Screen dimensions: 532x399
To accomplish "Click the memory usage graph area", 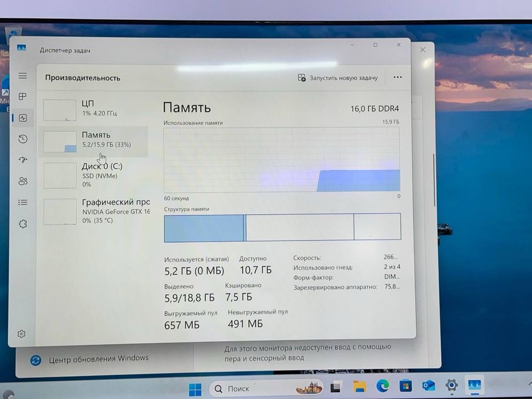I will coord(282,160).
